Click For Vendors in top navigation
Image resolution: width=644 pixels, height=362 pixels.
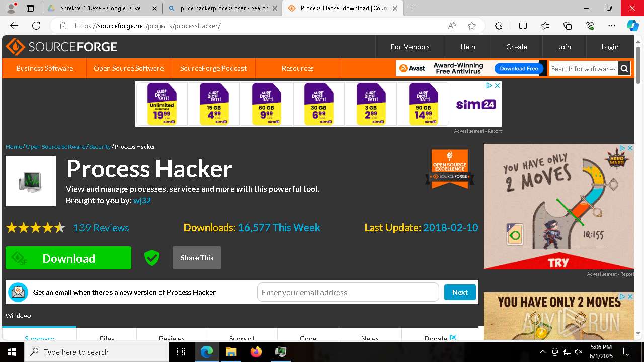(410, 47)
